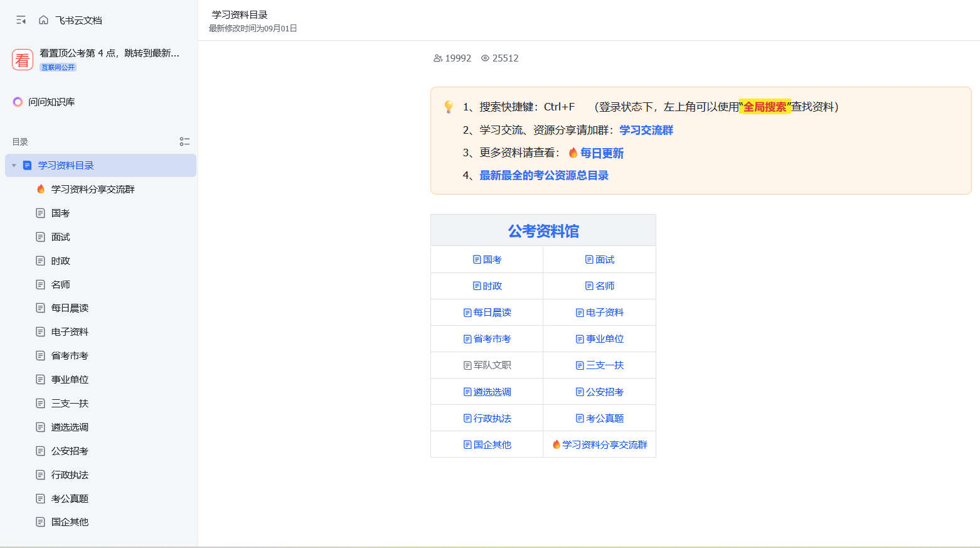Open the 公安招考 link in the table
Screen dimensions: 980x548
tap(600, 392)
